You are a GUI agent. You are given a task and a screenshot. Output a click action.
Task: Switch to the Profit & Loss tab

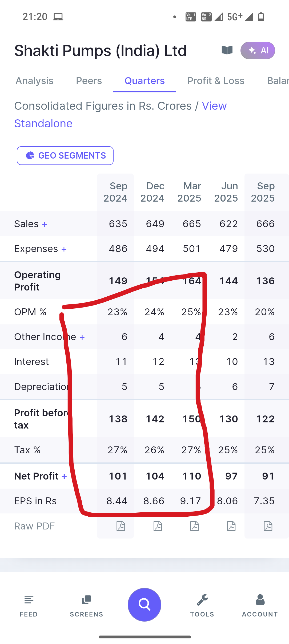click(216, 81)
